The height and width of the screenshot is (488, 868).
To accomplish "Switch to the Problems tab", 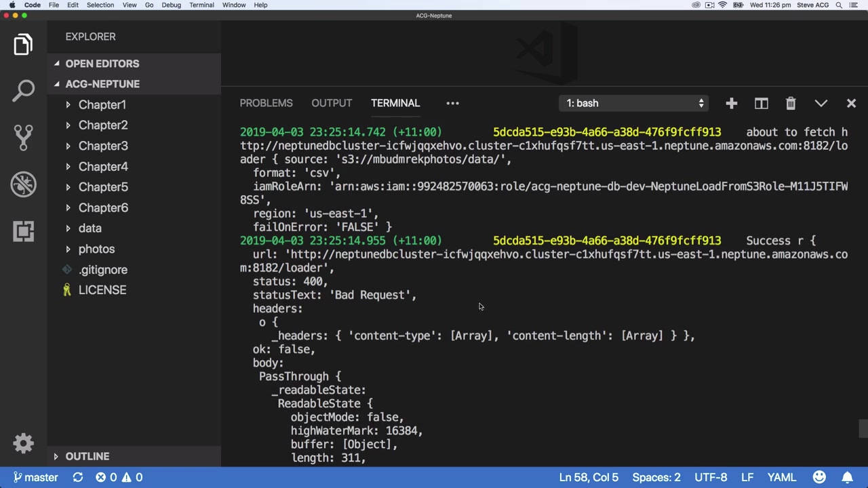I will (266, 103).
